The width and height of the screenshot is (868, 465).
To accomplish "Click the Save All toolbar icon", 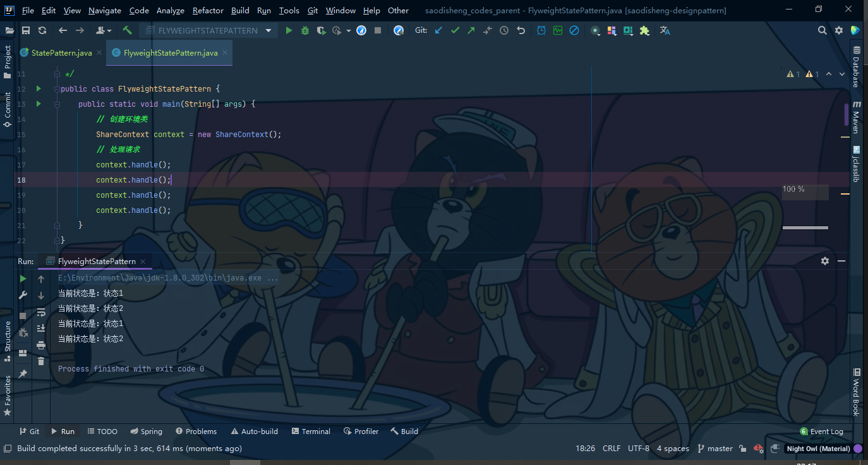I will (x=26, y=30).
